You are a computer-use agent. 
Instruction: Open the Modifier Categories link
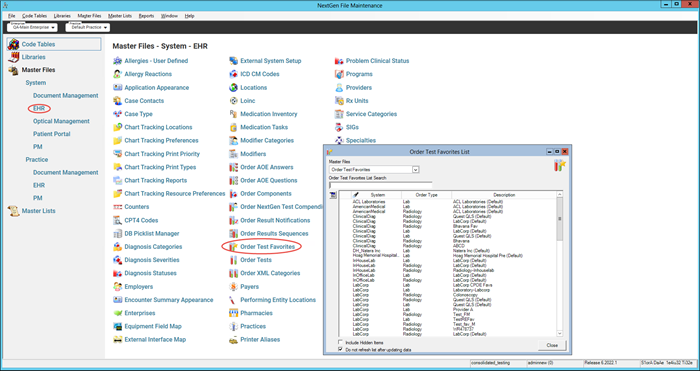pyautogui.click(x=267, y=141)
